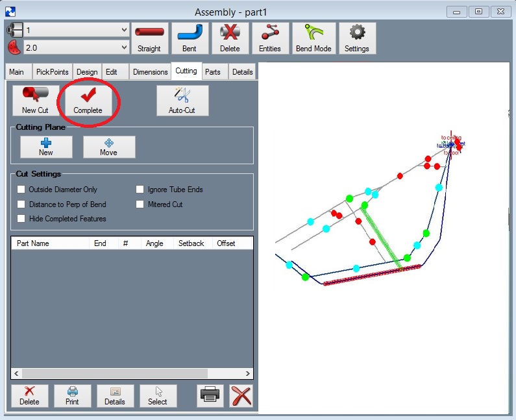Click the Complete checkmark button
Screen dimensions: 516x420
(88, 101)
